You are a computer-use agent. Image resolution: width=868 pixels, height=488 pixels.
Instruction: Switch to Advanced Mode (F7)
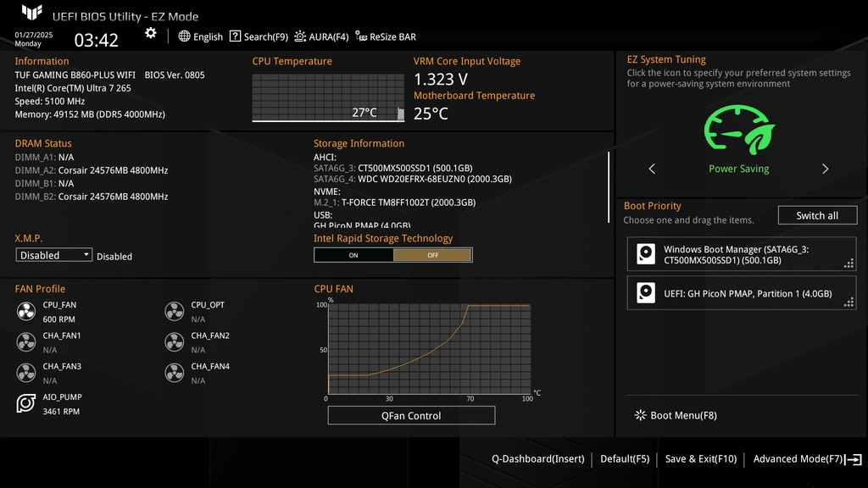point(806,459)
